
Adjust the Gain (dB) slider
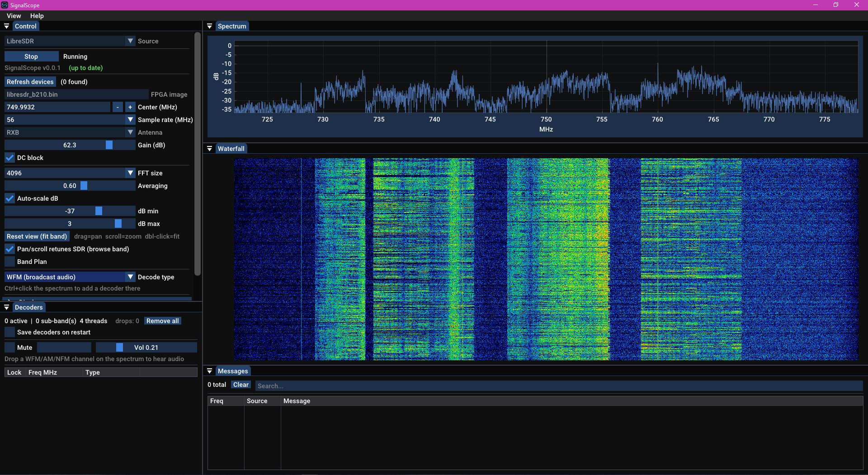pyautogui.click(x=70, y=145)
